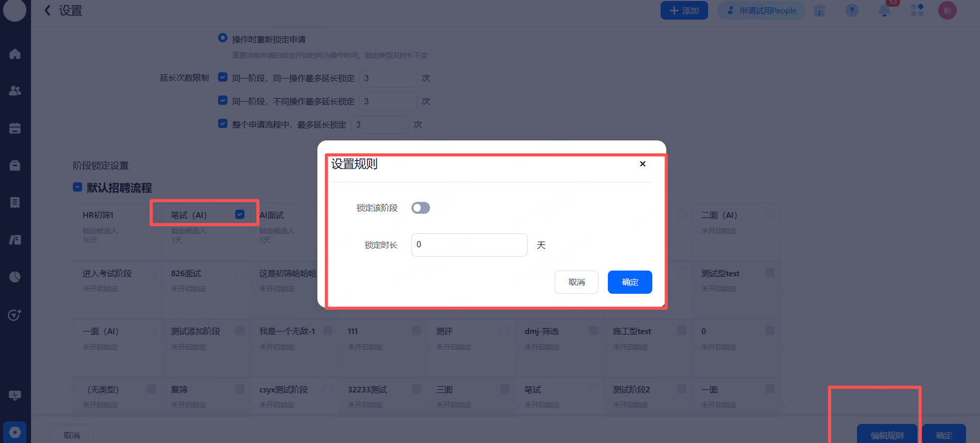Open the candidates people icon in the sidebar
The height and width of the screenshot is (443, 980).
[15, 91]
